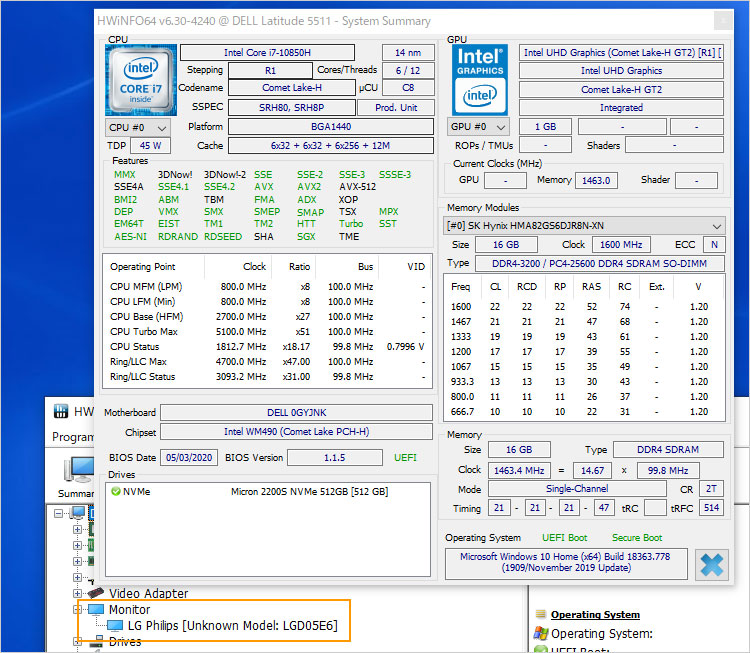Expand the Drives tree node
The height and width of the screenshot is (653, 750).
point(77,642)
